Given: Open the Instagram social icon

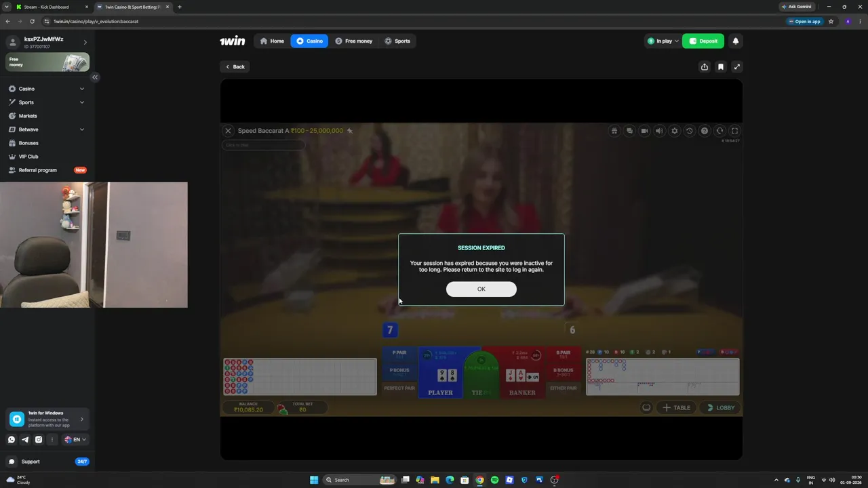Looking at the screenshot, I should pyautogui.click(x=39, y=439).
